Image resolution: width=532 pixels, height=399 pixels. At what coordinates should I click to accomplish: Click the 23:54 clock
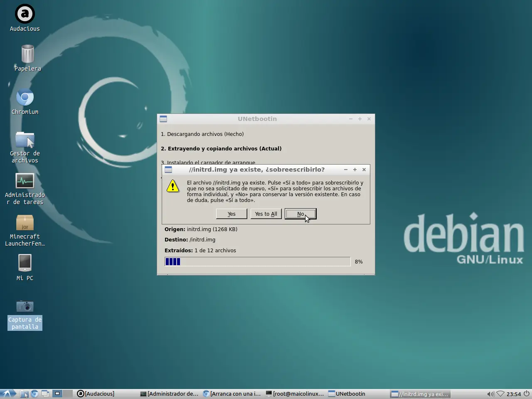(514, 394)
